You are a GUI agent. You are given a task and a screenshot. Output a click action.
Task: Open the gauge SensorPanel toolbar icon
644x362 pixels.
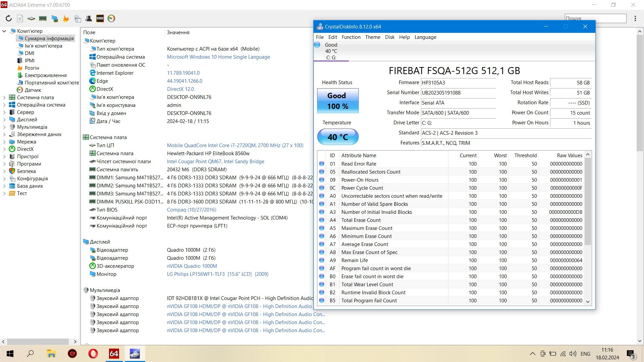(111, 18)
